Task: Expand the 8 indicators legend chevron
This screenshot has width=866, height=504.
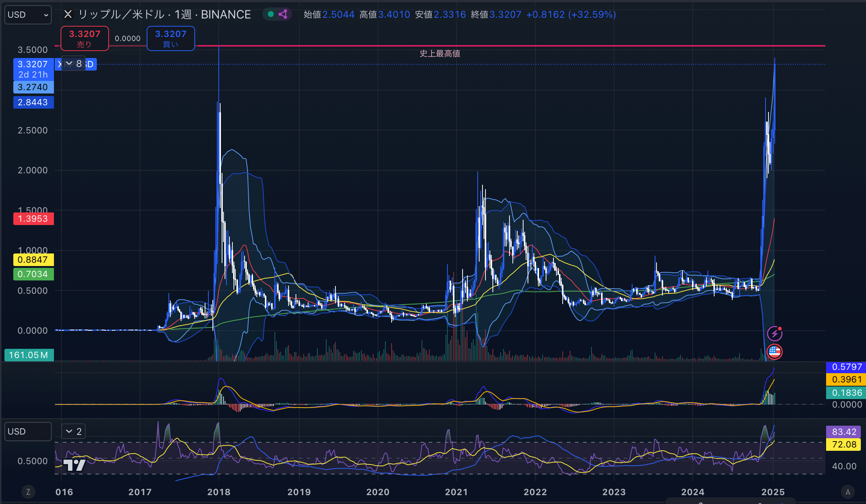Action: point(74,64)
